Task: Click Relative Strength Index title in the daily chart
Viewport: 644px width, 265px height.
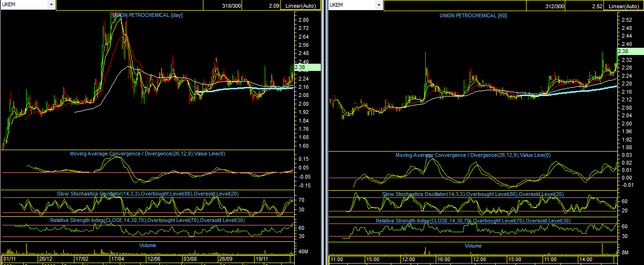Action: 147,220
